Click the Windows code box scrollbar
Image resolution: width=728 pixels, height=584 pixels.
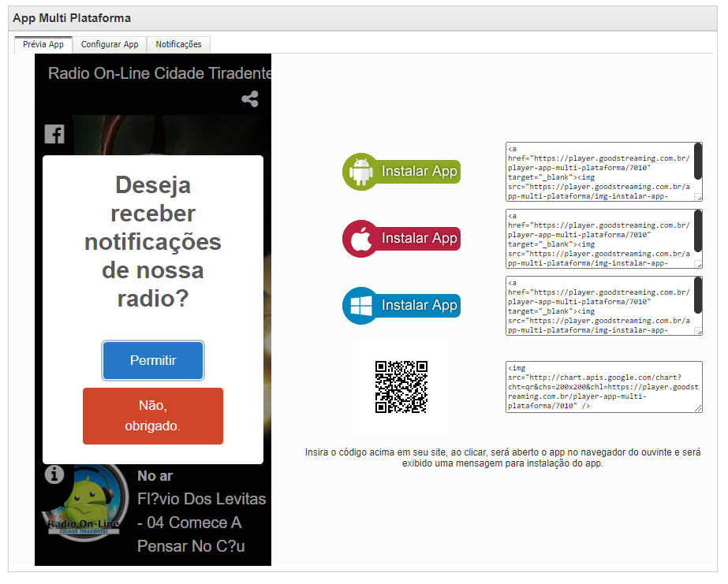click(x=697, y=296)
